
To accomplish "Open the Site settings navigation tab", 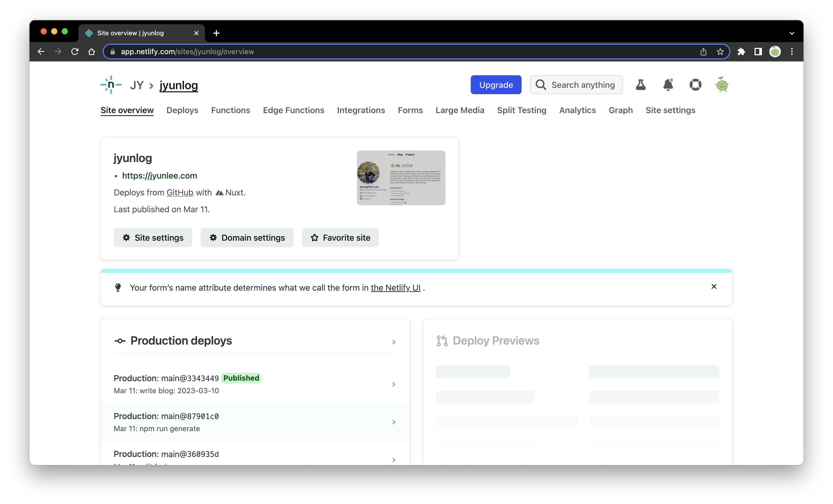I will (670, 110).
